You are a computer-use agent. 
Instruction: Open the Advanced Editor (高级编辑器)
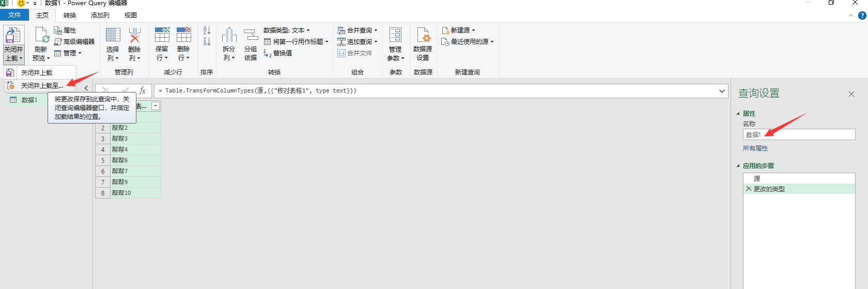pyautogui.click(x=74, y=42)
